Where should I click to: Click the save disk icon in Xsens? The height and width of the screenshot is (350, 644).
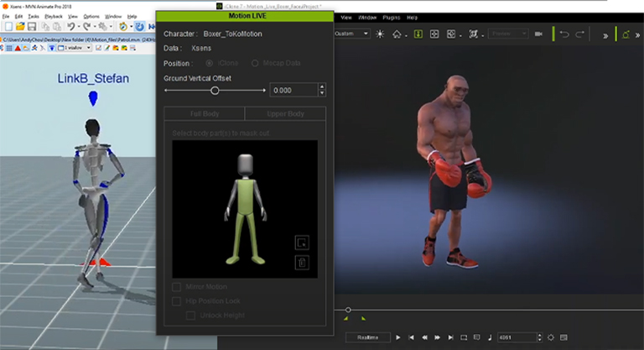click(x=32, y=26)
